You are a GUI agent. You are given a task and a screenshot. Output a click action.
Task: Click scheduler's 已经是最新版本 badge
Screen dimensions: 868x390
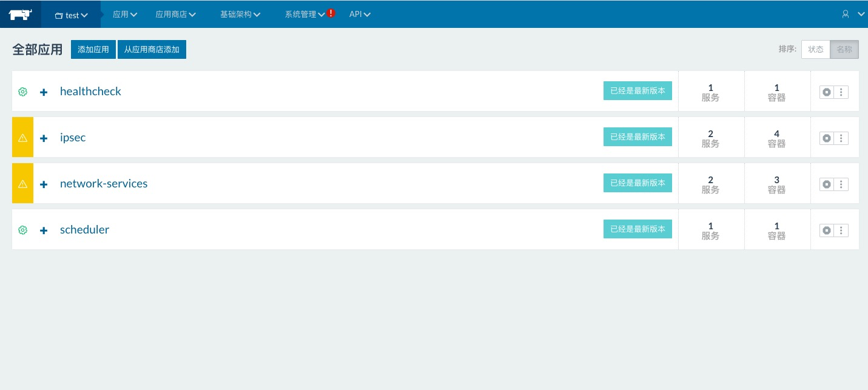pyautogui.click(x=638, y=229)
